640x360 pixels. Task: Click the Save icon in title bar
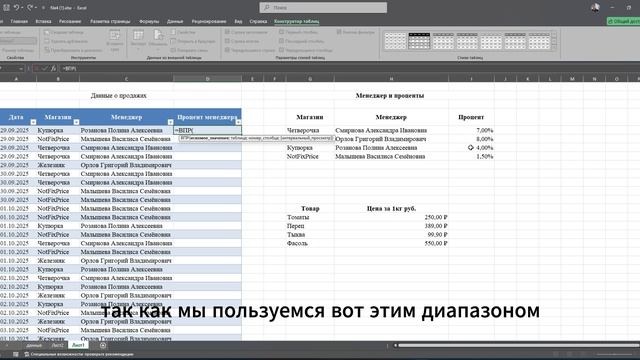point(6,7)
